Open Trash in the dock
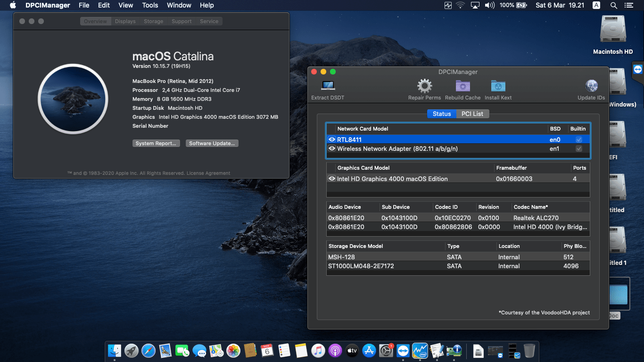644x362 pixels. click(x=529, y=350)
